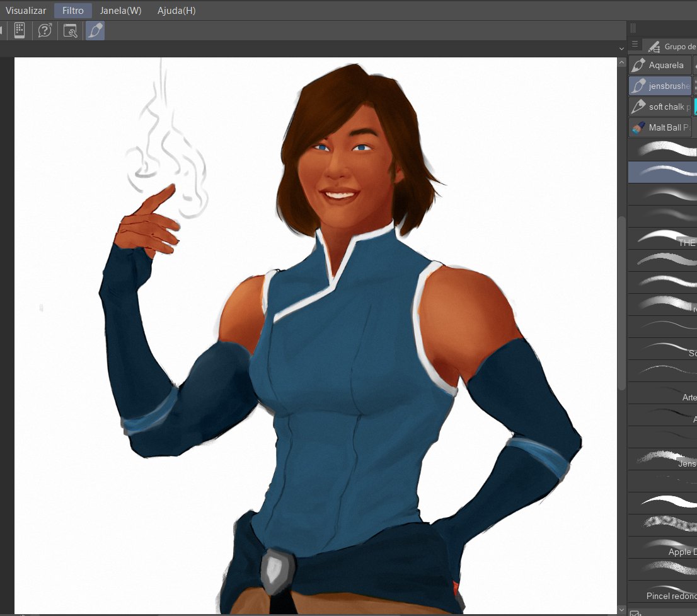
Task: Select the Aquarela brush group
Action: coord(660,65)
